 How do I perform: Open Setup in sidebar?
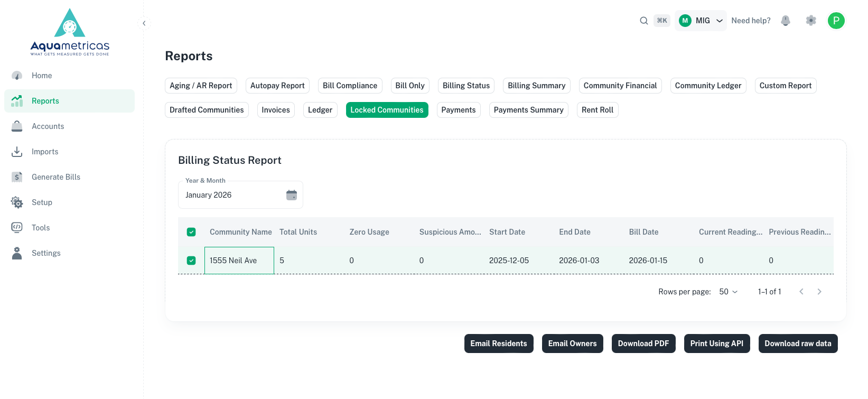tap(69, 202)
